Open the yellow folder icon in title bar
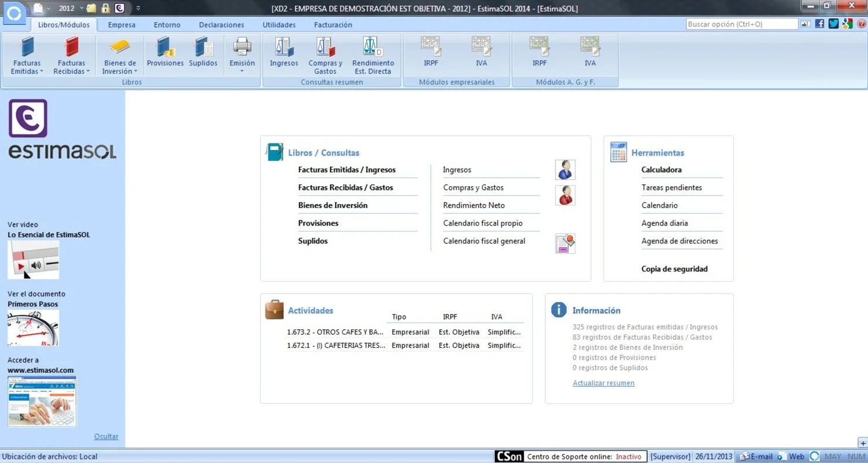 91,8
